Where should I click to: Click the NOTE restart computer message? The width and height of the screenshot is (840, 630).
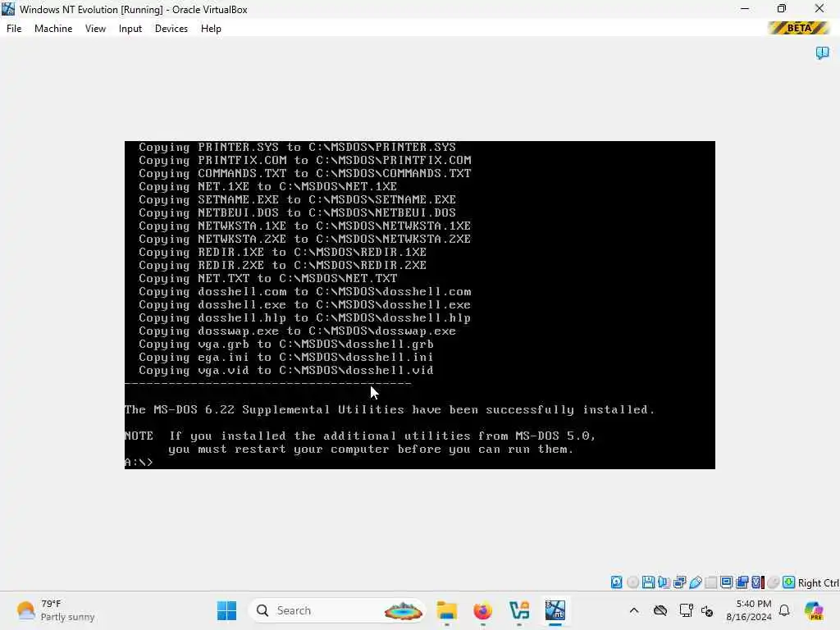[360, 442]
